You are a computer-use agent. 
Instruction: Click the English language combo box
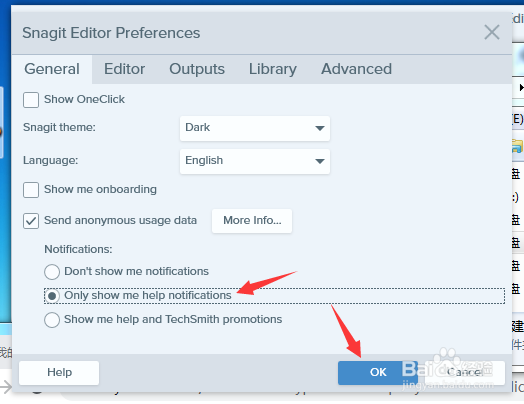(x=255, y=161)
